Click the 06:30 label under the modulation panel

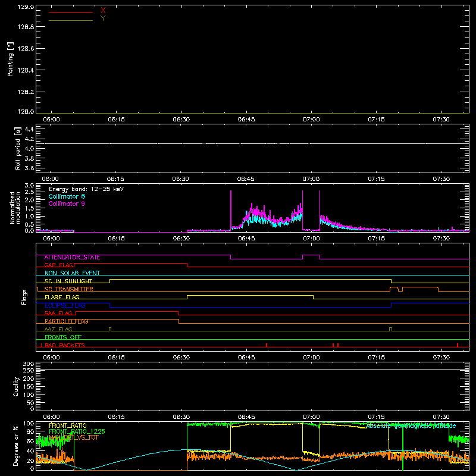click(181, 239)
